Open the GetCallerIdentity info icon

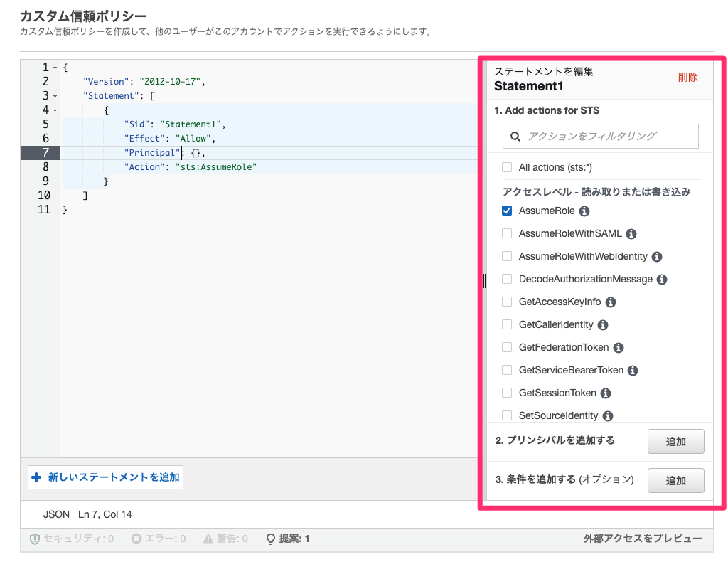tap(603, 325)
